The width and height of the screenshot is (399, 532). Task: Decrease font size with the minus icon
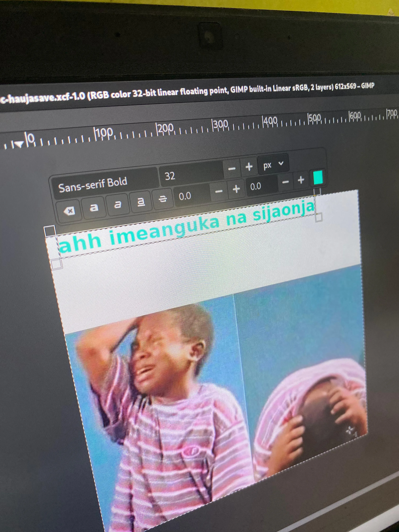coord(231,169)
